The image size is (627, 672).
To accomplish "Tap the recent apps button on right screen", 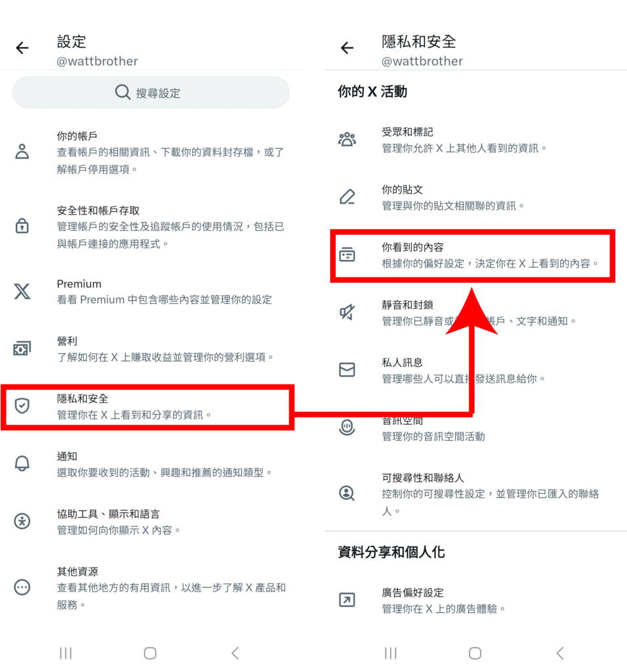I will [x=391, y=653].
